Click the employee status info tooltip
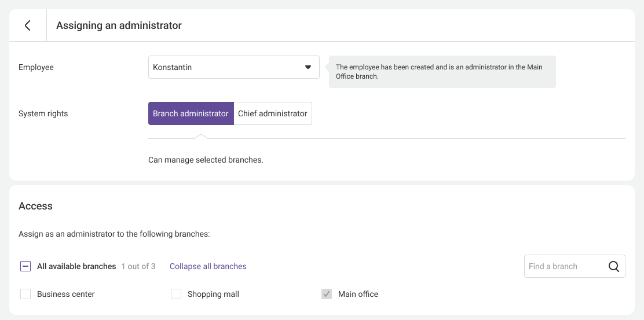 pos(442,72)
